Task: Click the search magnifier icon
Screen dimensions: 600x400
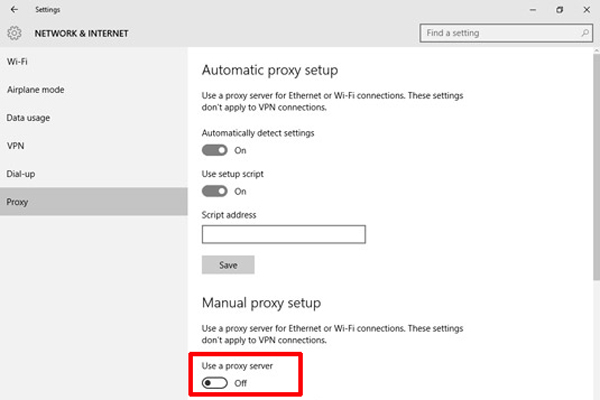Action: [x=581, y=33]
